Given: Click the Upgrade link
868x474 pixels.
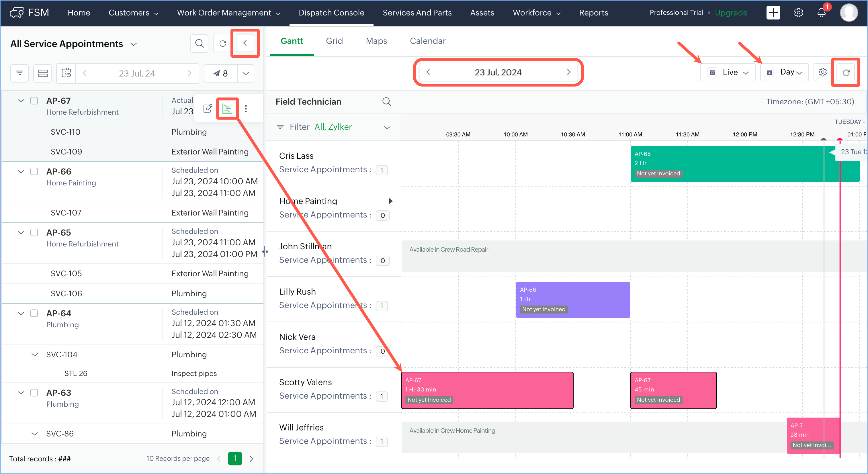Looking at the screenshot, I should coord(731,13).
